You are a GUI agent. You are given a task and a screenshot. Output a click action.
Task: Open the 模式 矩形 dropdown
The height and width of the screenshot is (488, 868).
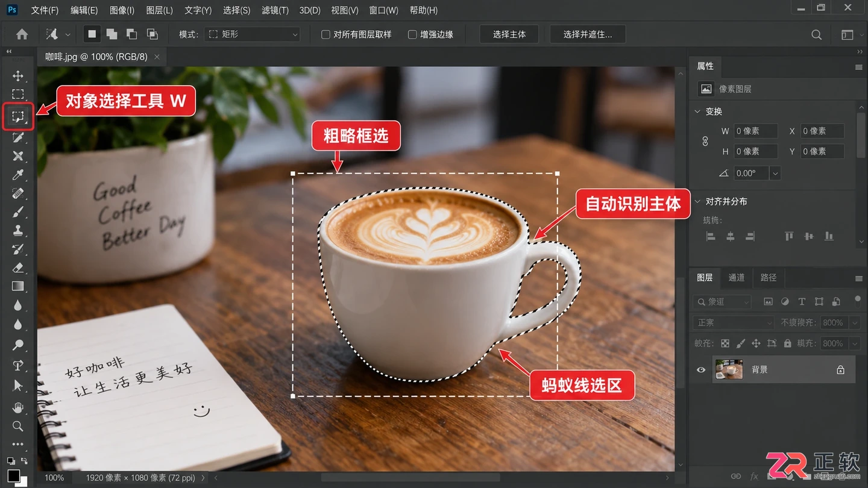(x=252, y=34)
